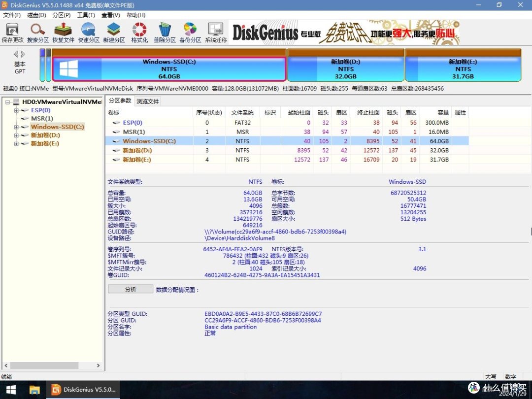Select 新加卷(D:) row in partition table
The height and width of the screenshot is (399, 532).
coord(288,150)
